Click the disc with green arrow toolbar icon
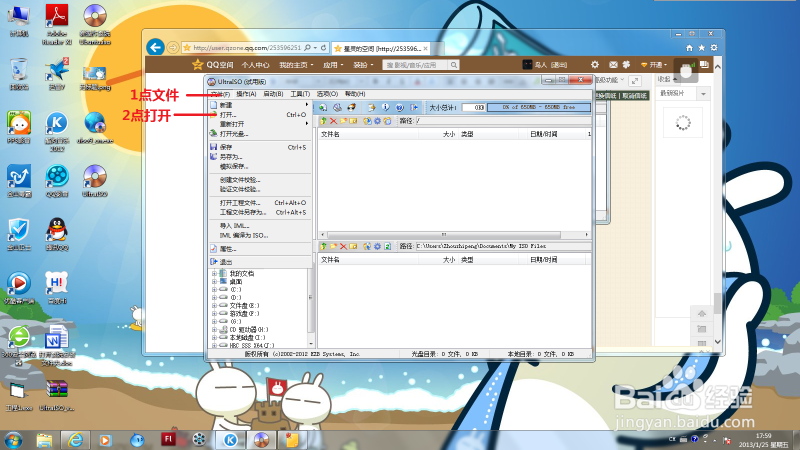 click(x=323, y=107)
